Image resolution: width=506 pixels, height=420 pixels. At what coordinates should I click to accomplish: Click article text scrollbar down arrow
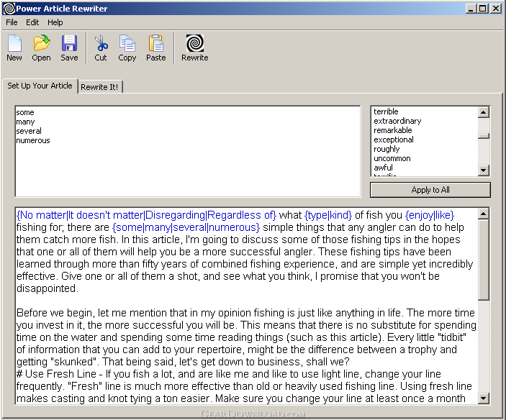[483, 398]
